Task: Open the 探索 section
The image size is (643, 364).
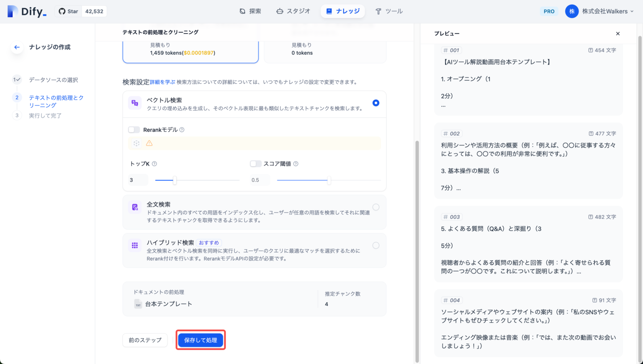Action: 250,11
